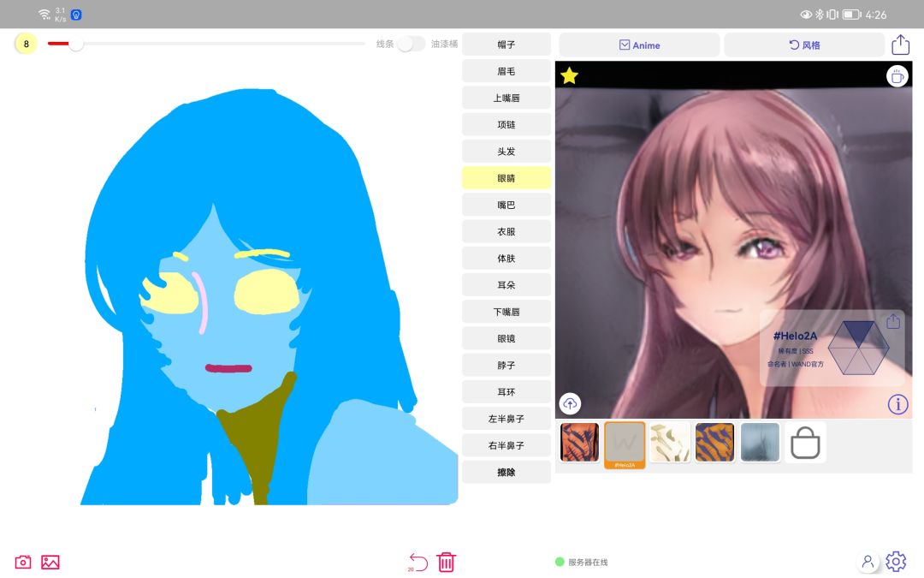Pick the white mushroom style thumbnail
Viewport: 924px width, 578px height.
[669, 443]
